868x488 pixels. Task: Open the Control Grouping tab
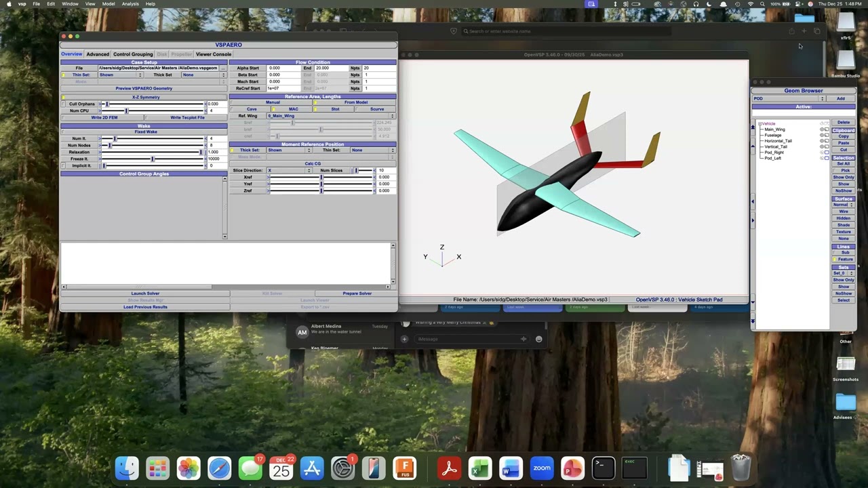pyautogui.click(x=133, y=54)
